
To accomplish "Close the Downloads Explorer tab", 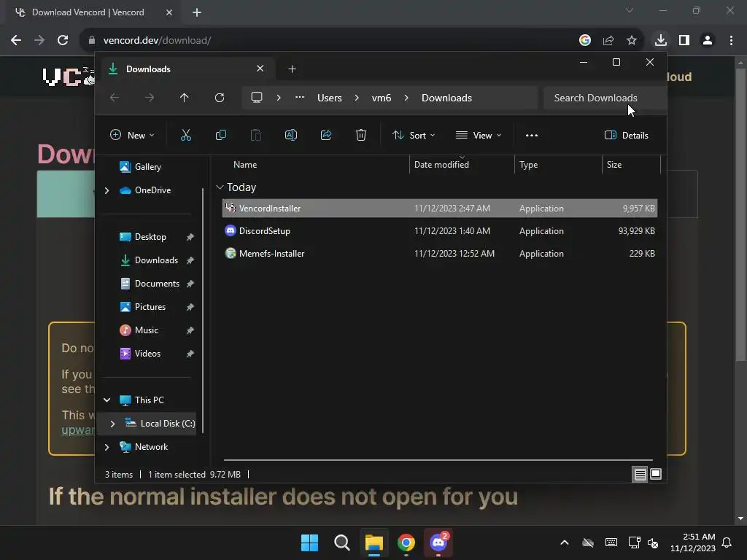I will click(260, 69).
